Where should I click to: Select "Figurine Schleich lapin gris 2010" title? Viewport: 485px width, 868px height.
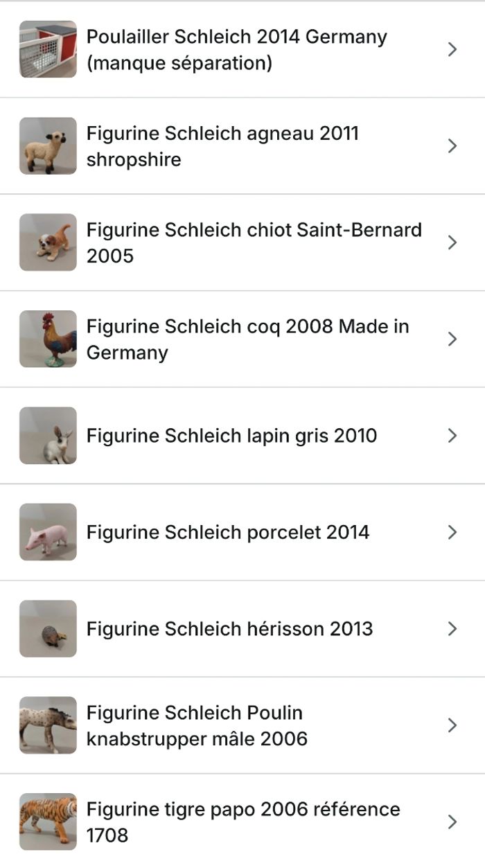click(x=231, y=436)
